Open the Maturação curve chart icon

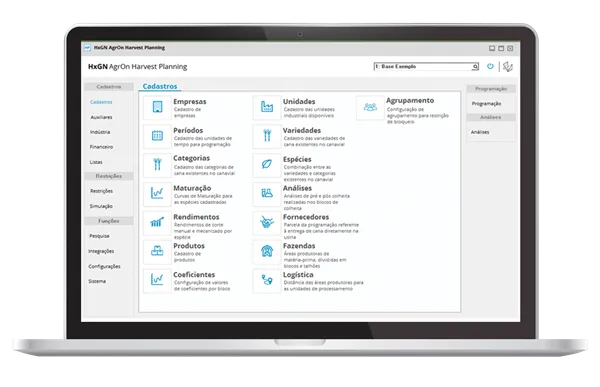tap(157, 193)
